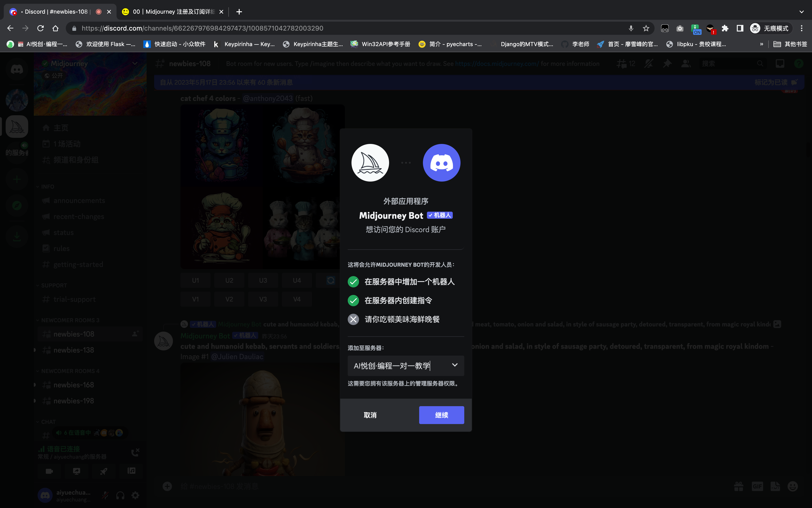Click the blue Discord logo in the dialog
This screenshot has width=812, height=508.
tap(441, 163)
